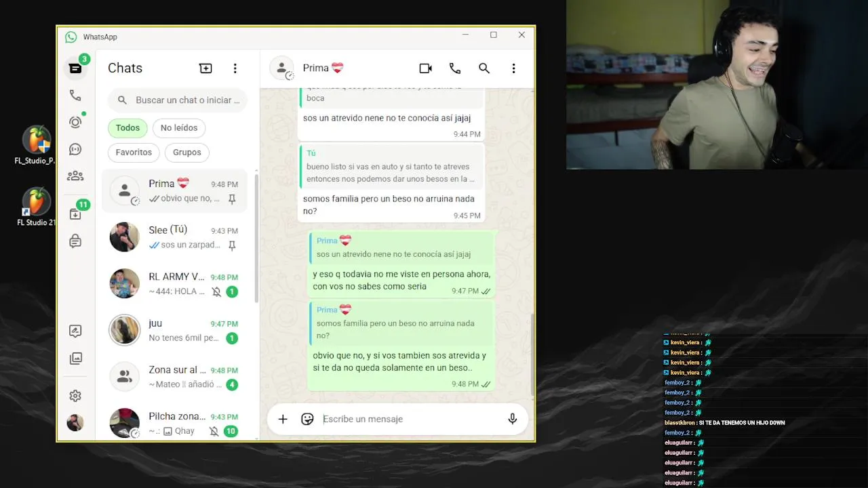The width and height of the screenshot is (868, 488).
Task: Record a voice message with microphone
Action: [513, 419]
